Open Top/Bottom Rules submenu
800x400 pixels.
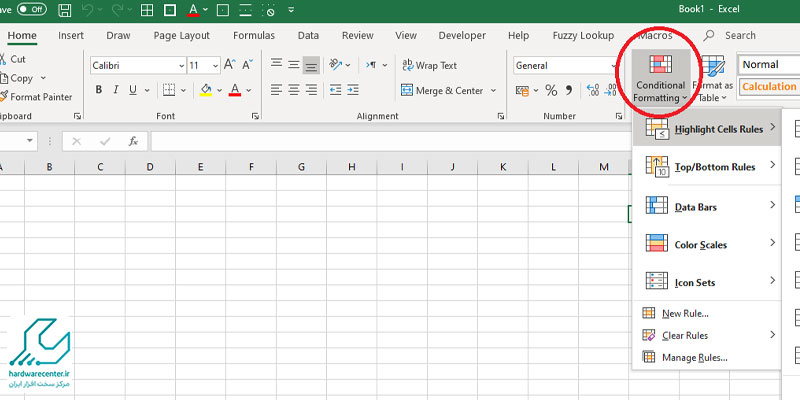(x=707, y=166)
